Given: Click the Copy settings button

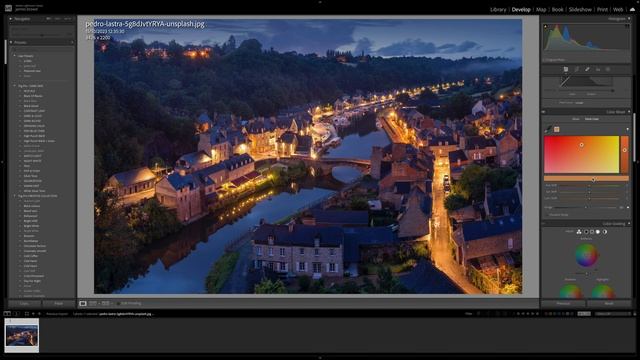Looking at the screenshot, I should 24,304.
